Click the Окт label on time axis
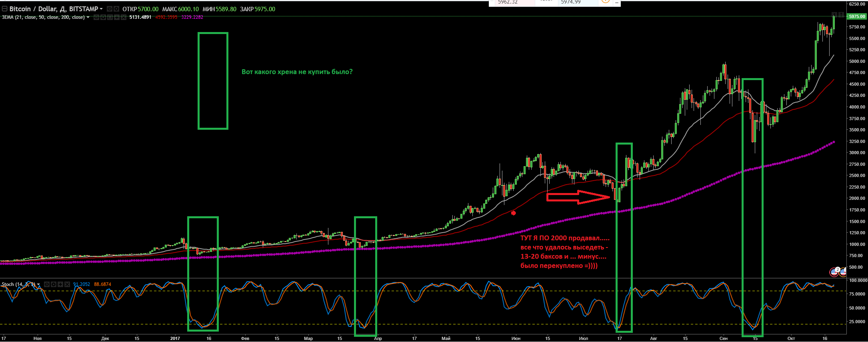Viewport: 868px width, 342px height. click(791, 338)
